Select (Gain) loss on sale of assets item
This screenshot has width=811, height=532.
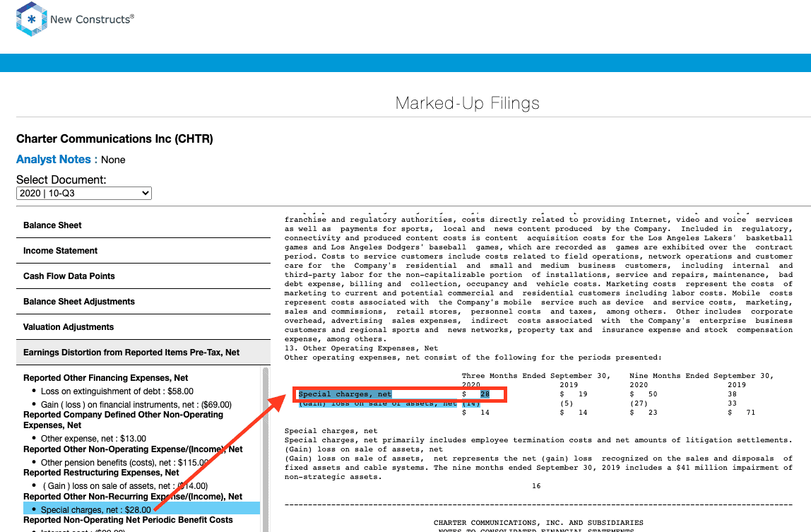click(x=125, y=486)
